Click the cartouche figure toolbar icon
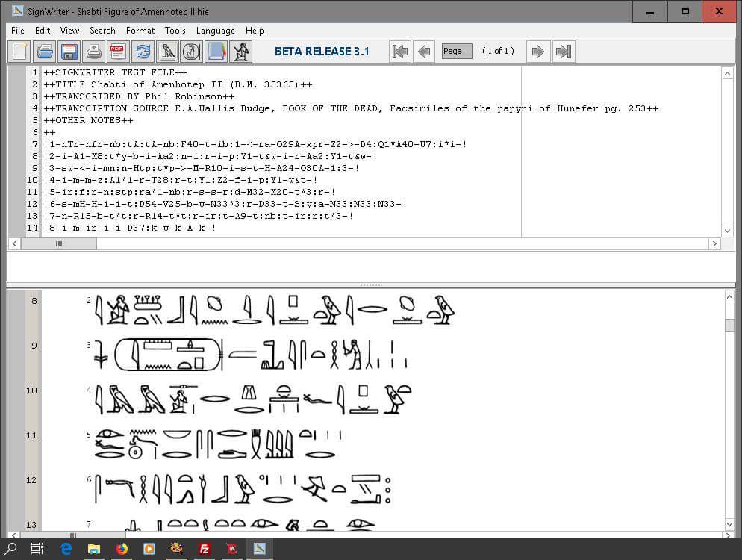This screenshot has height=560, width=742. point(192,51)
